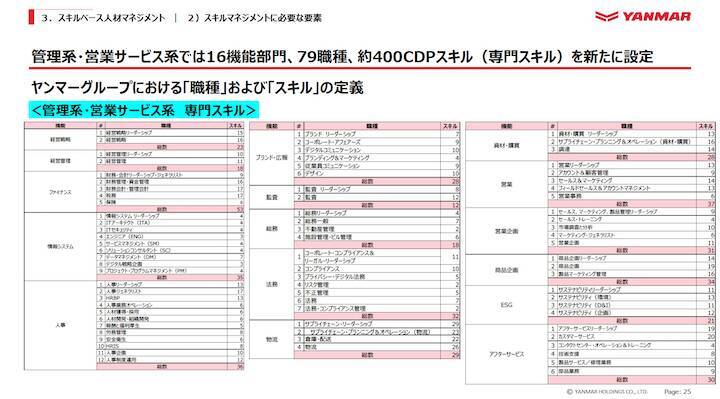The image size is (720, 399).
Task: Select the 'マーケティング・ジェネラリスト' row
Action: tap(632, 235)
